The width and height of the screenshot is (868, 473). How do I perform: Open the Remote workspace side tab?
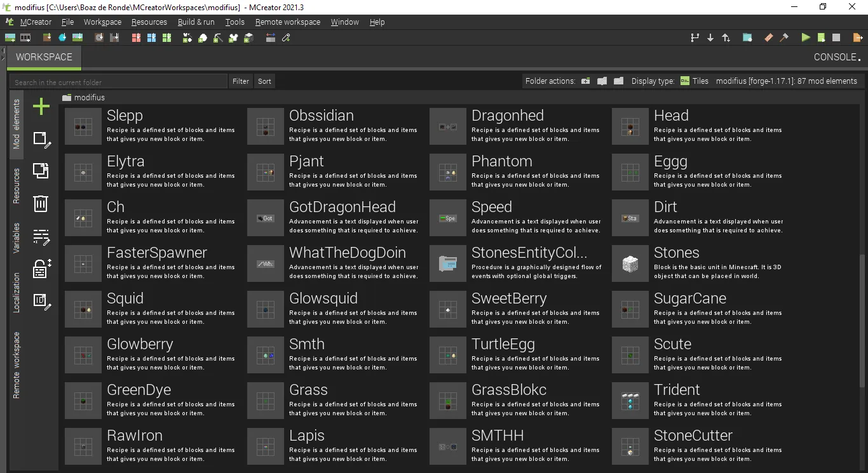17,365
